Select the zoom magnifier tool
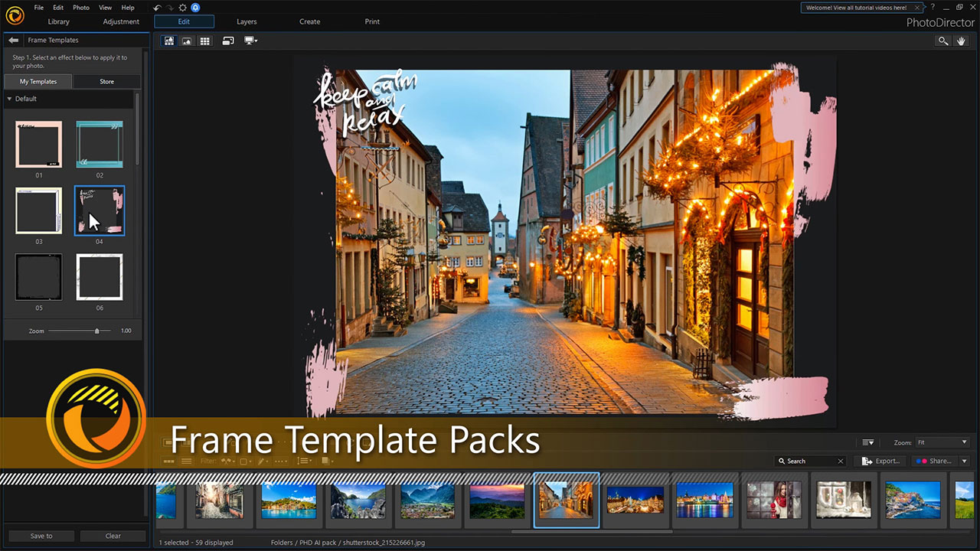Image resolution: width=980 pixels, height=551 pixels. [x=943, y=41]
